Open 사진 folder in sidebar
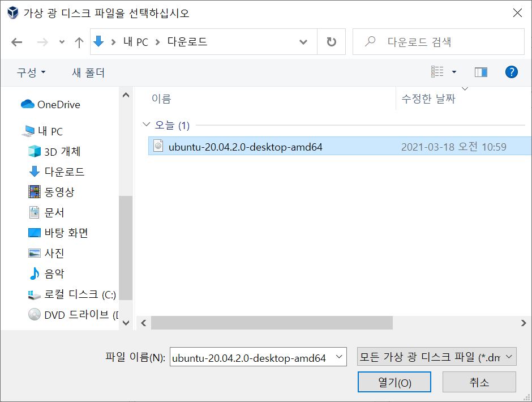Viewport: 532px width, 402px height. pyautogui.click(x=46, y=253)
